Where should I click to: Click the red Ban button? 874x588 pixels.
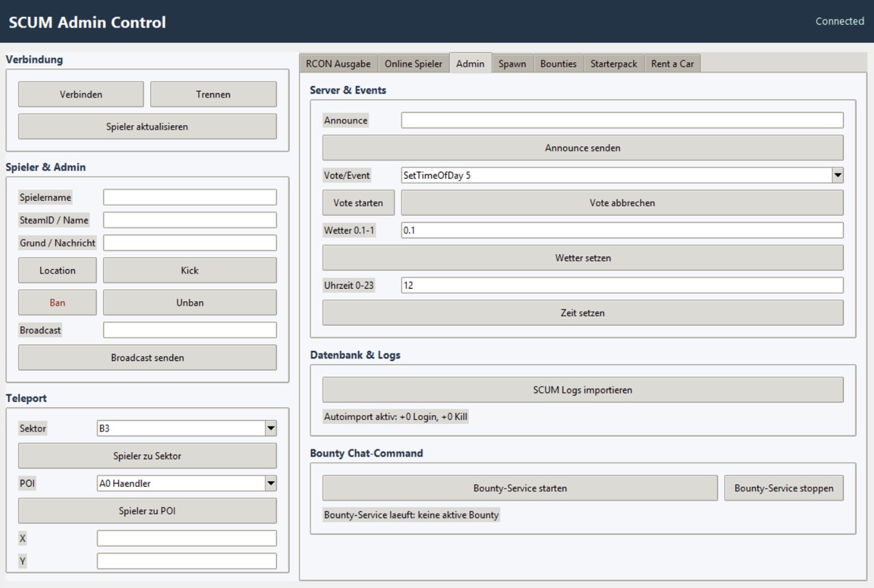point(57,303)
